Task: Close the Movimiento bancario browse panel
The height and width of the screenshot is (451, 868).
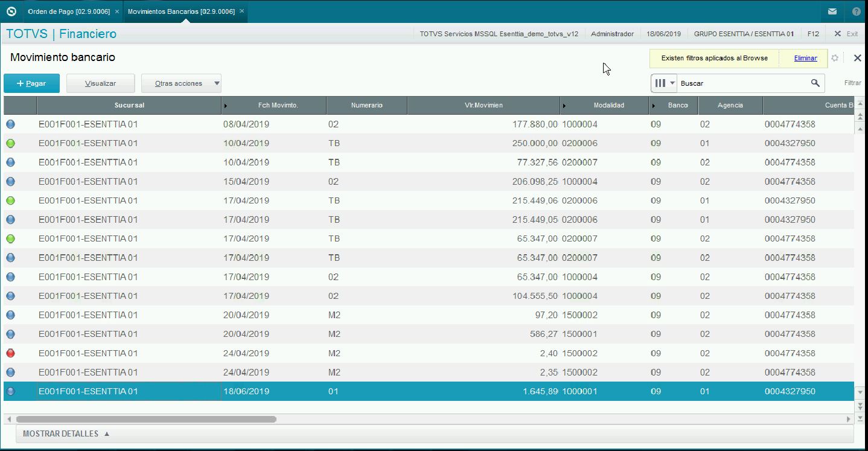Action: coord(857,58)
